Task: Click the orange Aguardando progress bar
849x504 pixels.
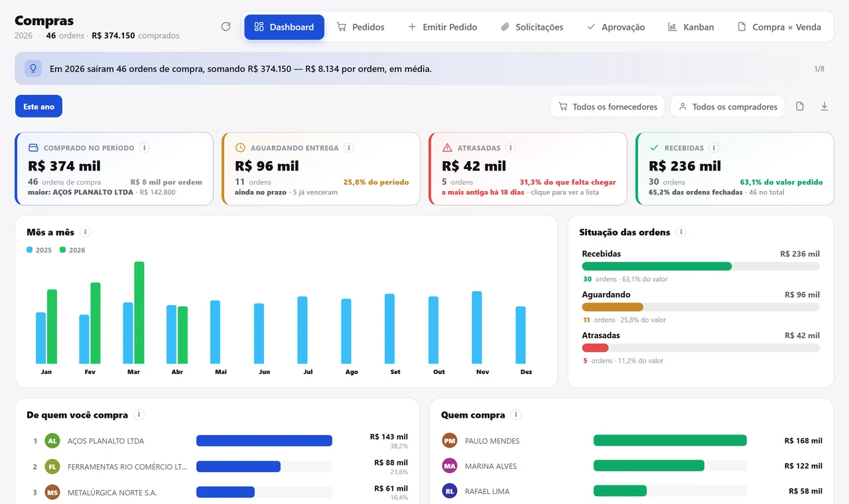Action: (x=613, y=307)
